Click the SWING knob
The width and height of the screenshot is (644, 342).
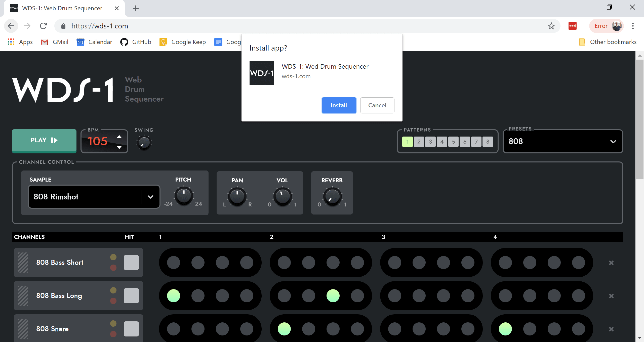[144, 143]
